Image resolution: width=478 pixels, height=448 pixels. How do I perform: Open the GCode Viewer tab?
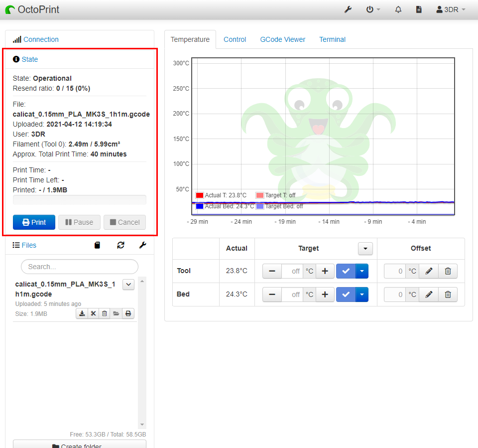click(283, 39)
